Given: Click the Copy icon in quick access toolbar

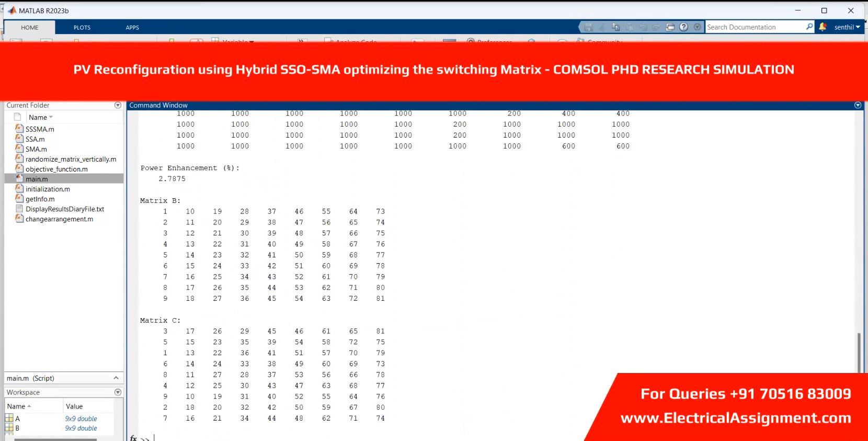Looking at the screenshot, I should [615, 27].
